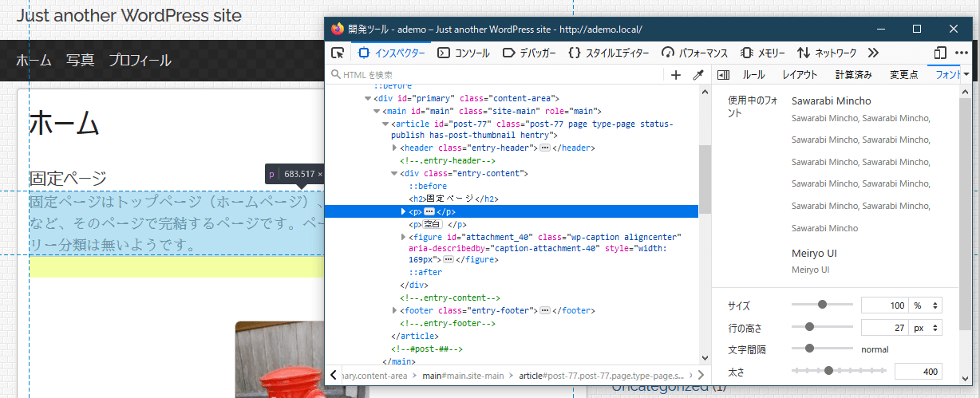This screenshot has width=980, height=398.
Task: Adjust the 文字間隔 letter spacing slider
Action: 822,349
